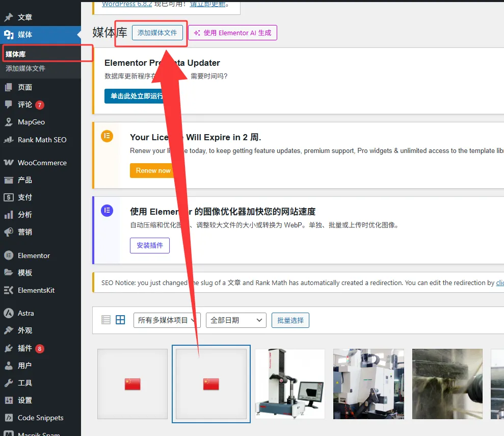504x436 pixels.
Task: Open WooCommerce from the sidebar
Action: (x=42, y=163)
